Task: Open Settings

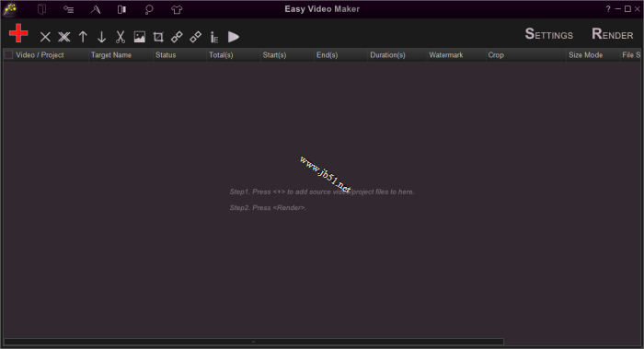Action: point(548,34)
